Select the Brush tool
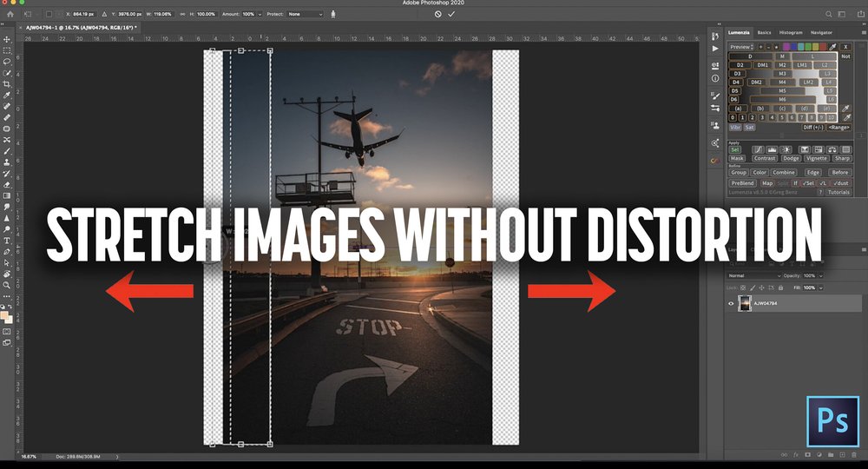 [x=7, y=151]
